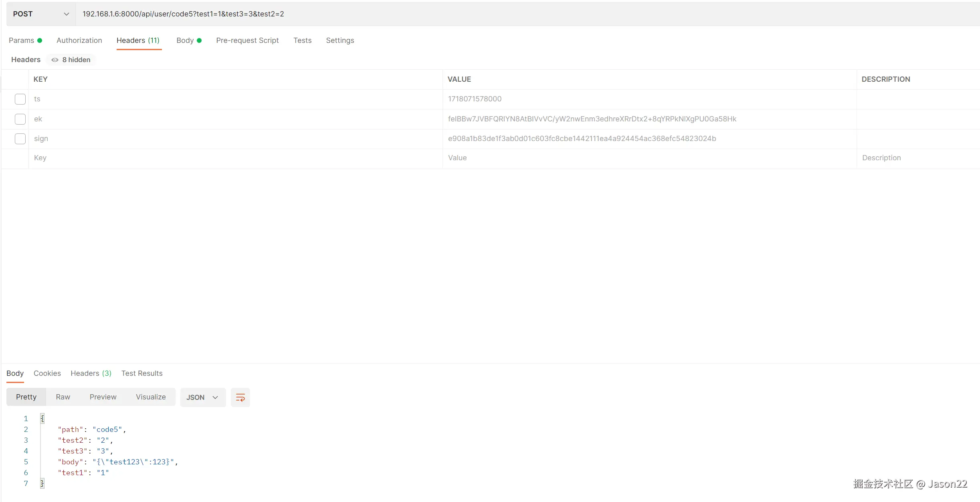Enable the sign header checkbox
The width and height of the screenshot is (980, 502).
20,139
